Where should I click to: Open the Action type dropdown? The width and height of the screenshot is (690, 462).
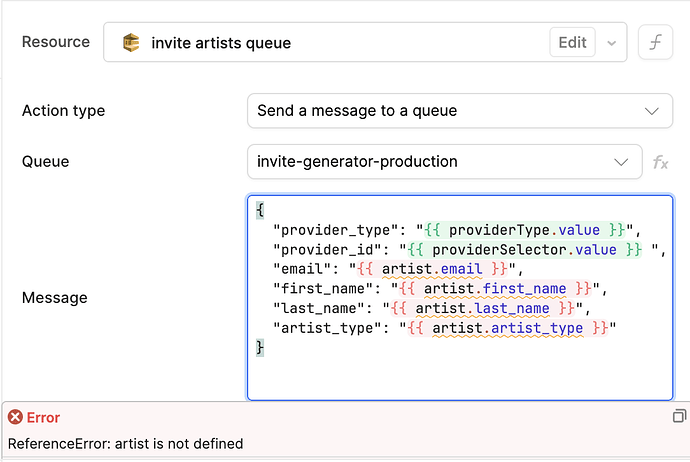pos(460,110)
